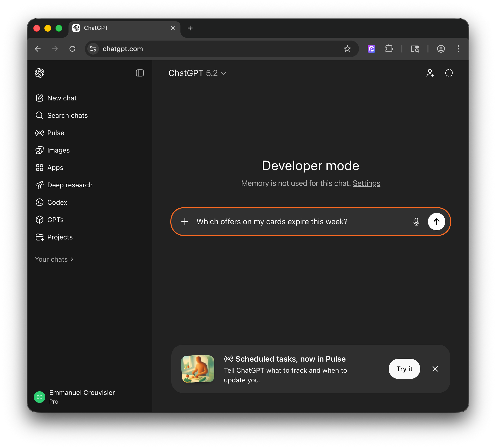Dismiss the Scheduled tasks Pulse banner
The width and height of the screenshot is (496, 448).
[x=435, y=369]
